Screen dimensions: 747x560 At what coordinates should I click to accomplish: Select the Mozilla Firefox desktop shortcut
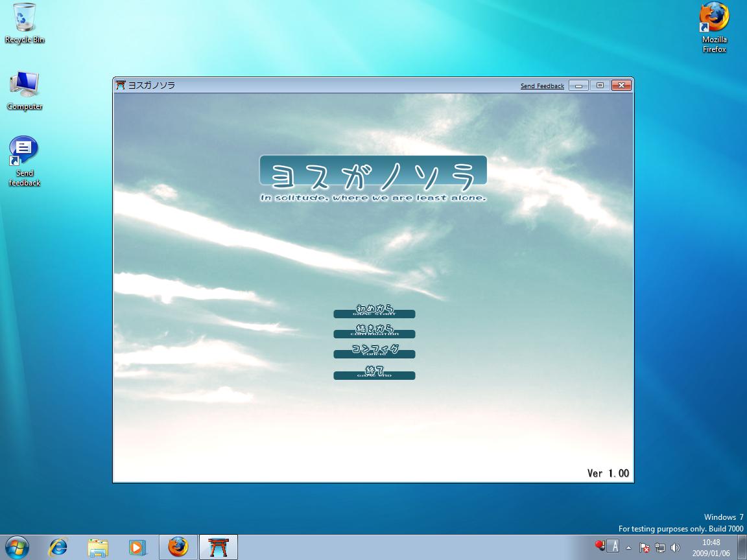coord(714,27)
